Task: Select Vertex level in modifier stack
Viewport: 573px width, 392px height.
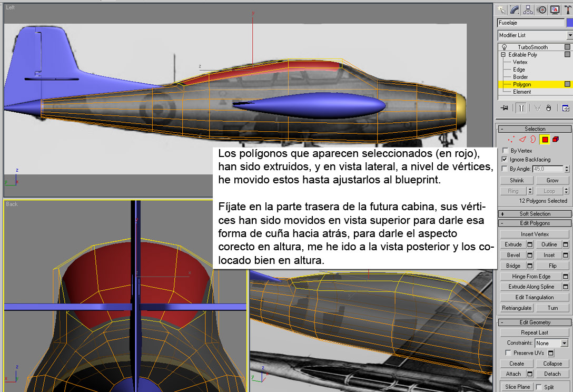Action: click(x=520, y=62)
